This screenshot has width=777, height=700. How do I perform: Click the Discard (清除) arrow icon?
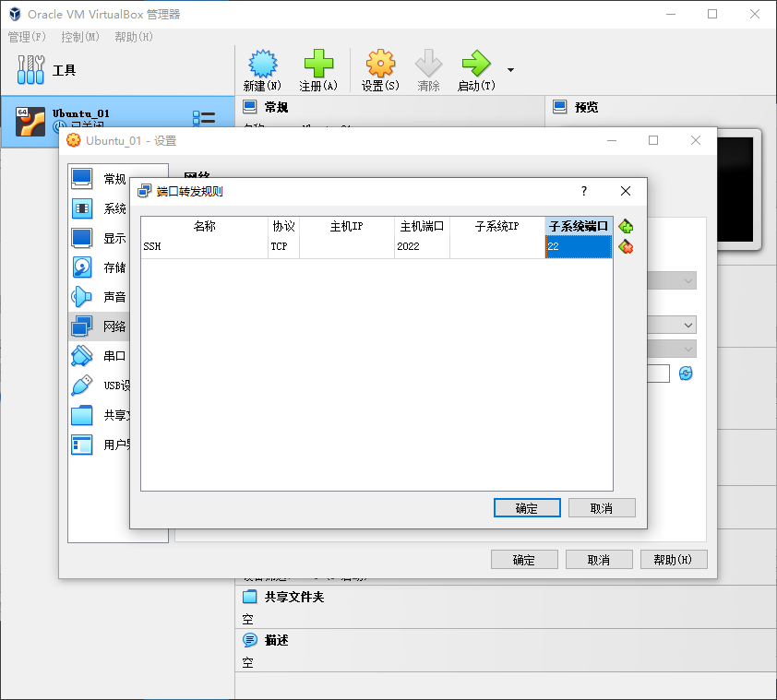(428, 64)
